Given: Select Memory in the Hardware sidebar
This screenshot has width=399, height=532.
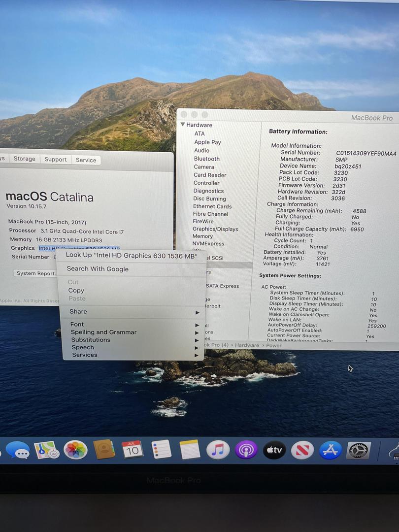Looking at the screenshot, I should click(x=202, y=236).
